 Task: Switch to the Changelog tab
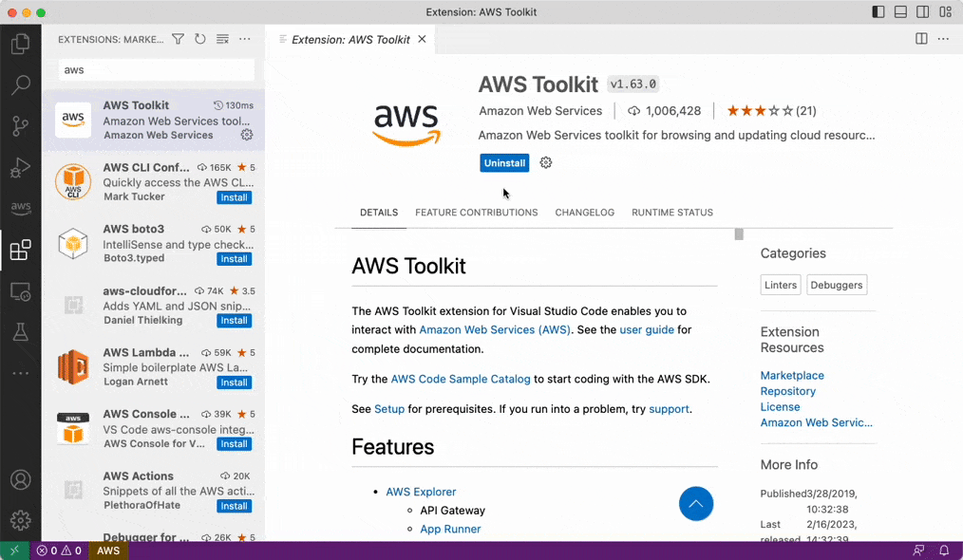[x=585, y=213]
